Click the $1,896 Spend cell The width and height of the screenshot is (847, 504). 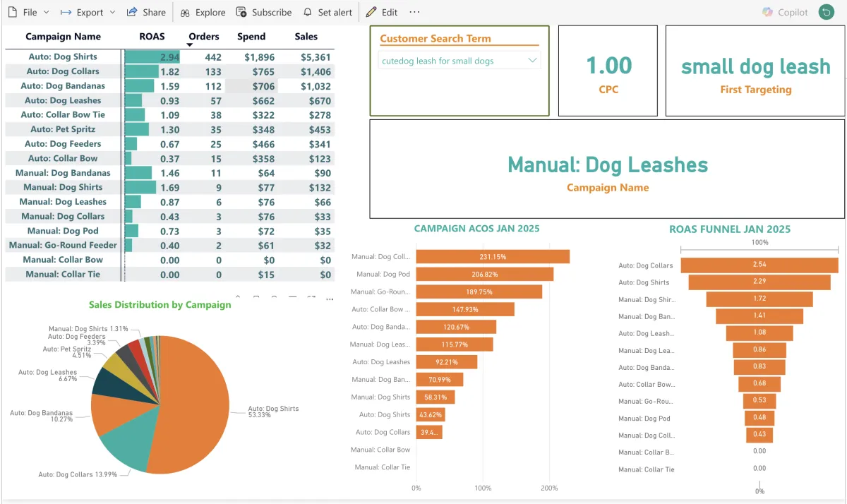(x=259, y=57)
